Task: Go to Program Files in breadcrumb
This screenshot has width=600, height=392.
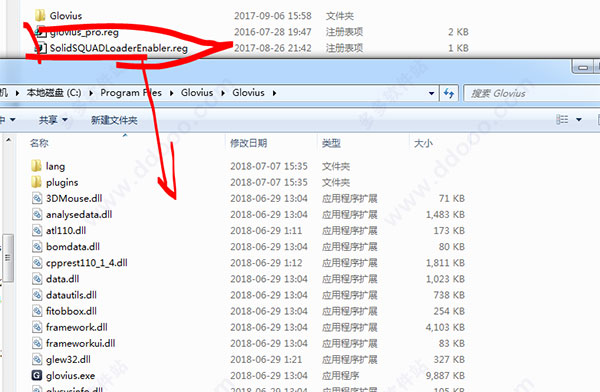Action: tap(131, 93)
